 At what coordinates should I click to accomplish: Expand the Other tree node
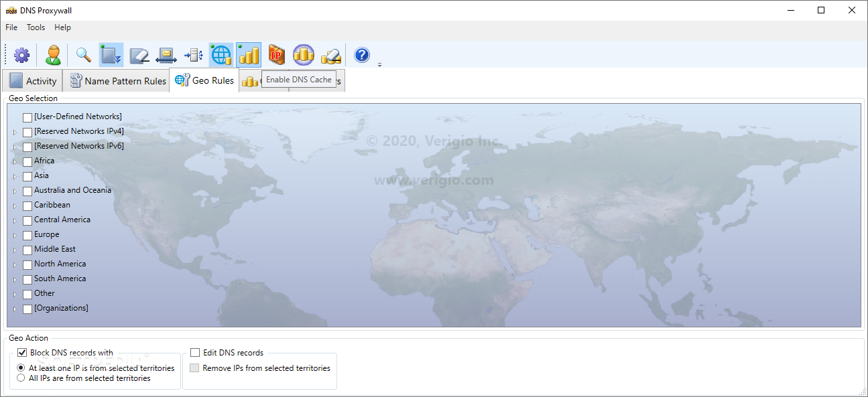click(15, 294)
